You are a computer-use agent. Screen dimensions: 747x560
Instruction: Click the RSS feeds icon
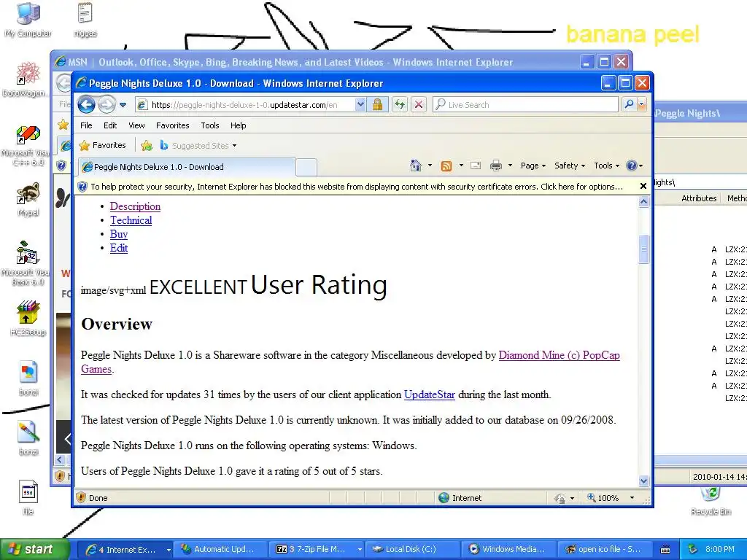pyautogui.click(x=446, y=166)
